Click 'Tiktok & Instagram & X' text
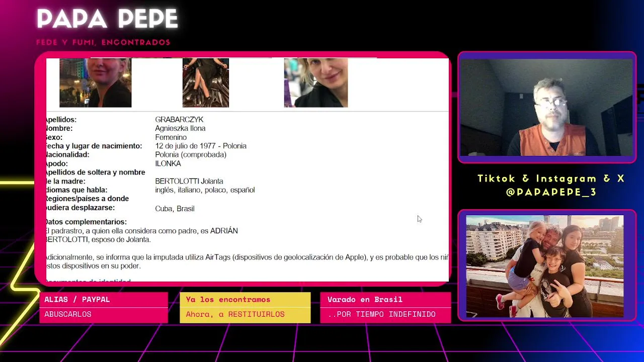 pos(551,178)
